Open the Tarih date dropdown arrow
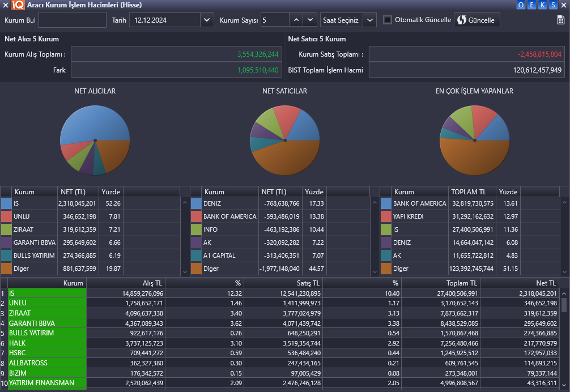 (206, 20)
